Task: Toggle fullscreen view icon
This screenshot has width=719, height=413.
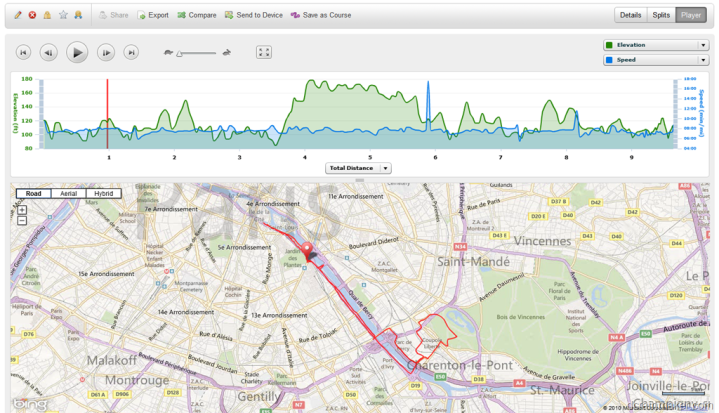Action: coord(264,52)
